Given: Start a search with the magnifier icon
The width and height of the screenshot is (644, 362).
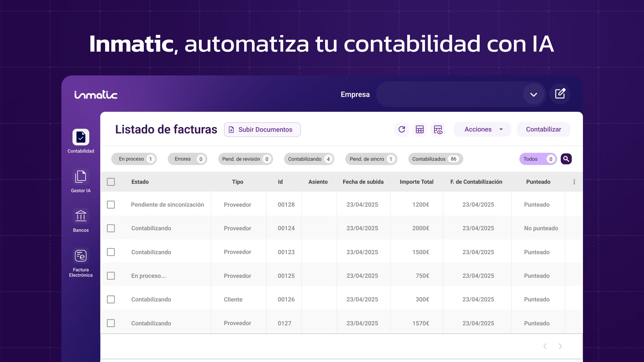Looking at the screenshot, I should point(566,159).
